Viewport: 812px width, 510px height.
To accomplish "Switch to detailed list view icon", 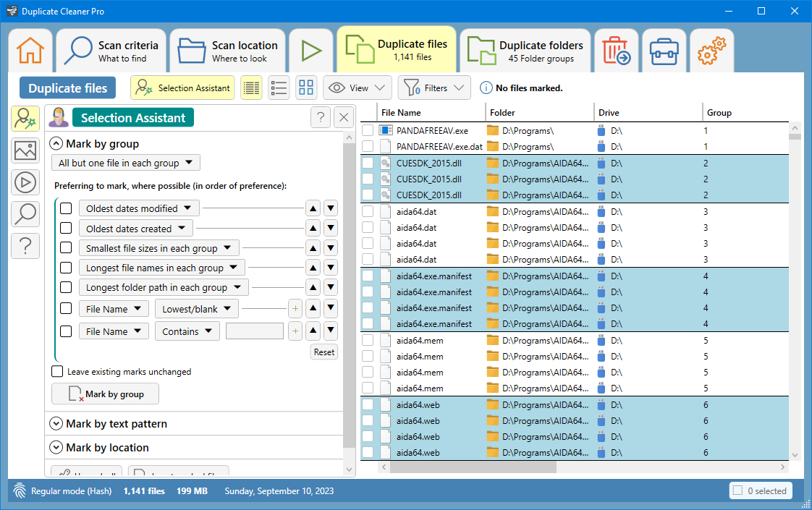I will (x=252, y=88).
